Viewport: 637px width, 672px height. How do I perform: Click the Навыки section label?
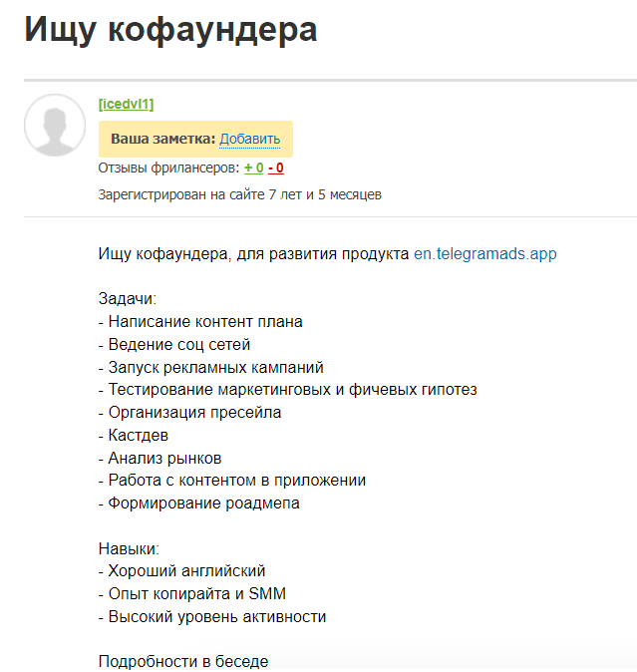coord(129,548)
